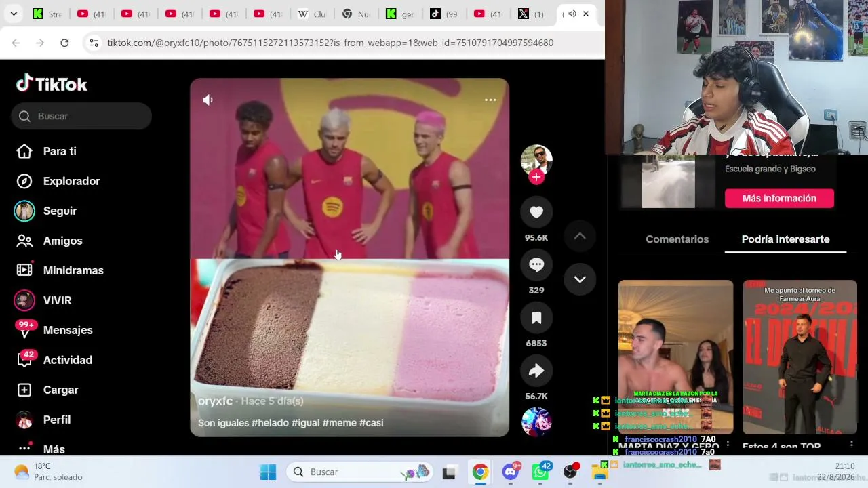
Task: Focus the Chrome address bar URL
Action: (x=330, y=43)
